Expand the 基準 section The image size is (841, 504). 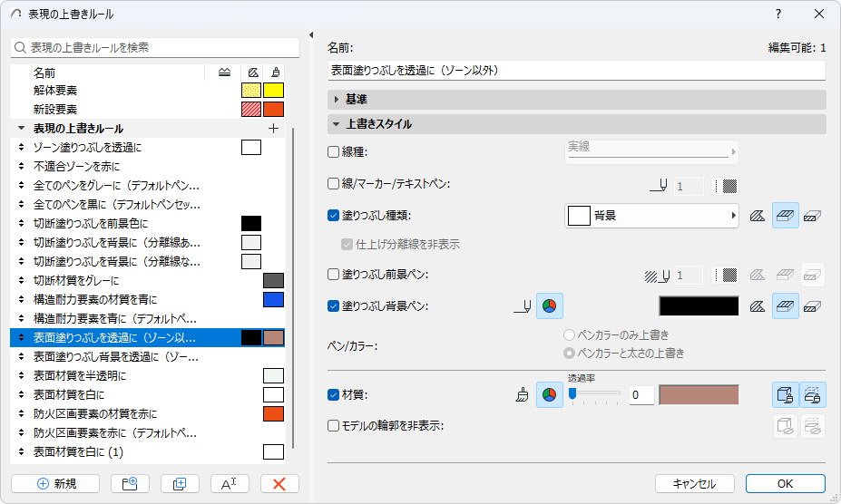pos(577,99)
